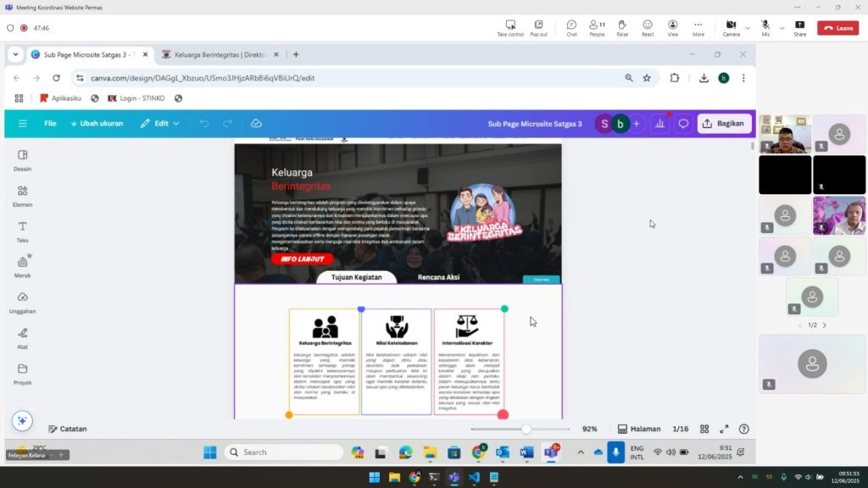Open the Canva grid view of pages
Viewport: 868px width, 488px height.
(x=704, y=430)
